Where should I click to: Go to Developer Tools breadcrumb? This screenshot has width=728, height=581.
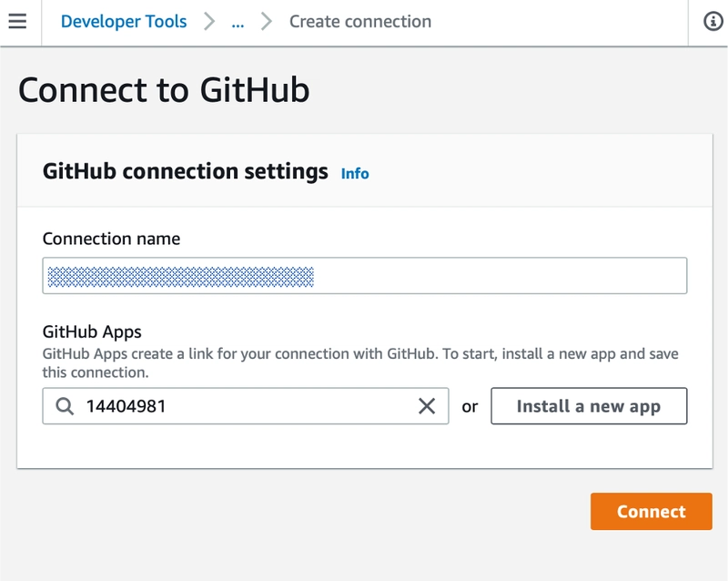124,21
